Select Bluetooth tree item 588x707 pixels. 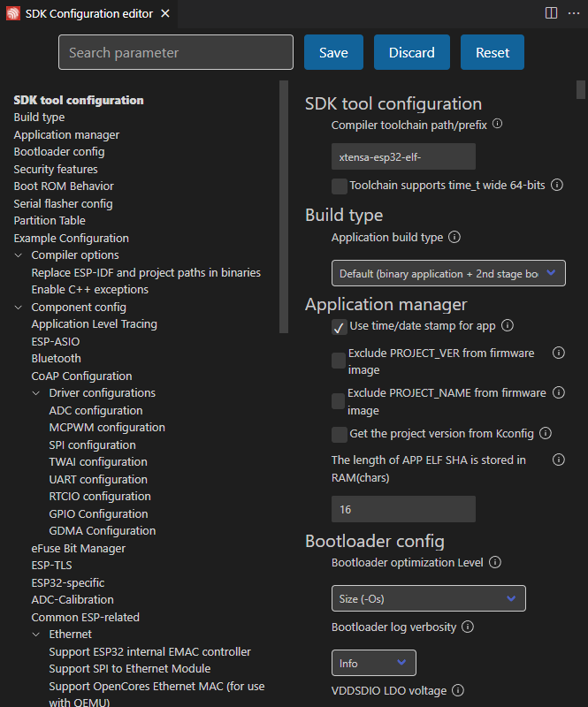(56, 359)
